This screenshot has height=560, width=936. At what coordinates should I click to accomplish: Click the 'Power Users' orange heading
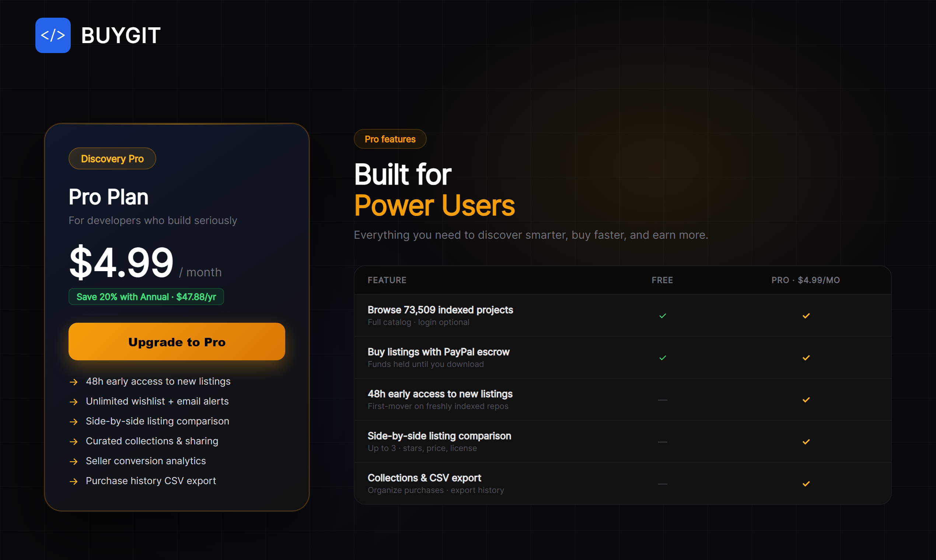434,206
